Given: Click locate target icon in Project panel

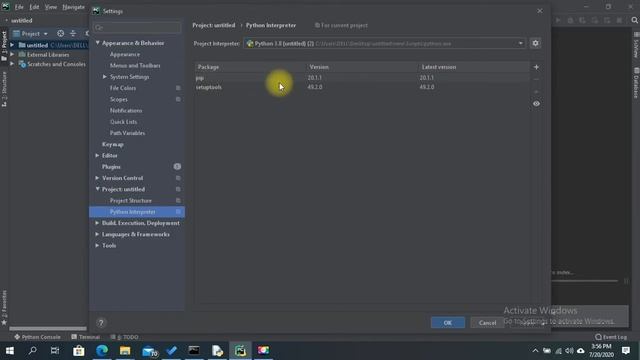Looking at the screenshot, I should tap(60, 33).
